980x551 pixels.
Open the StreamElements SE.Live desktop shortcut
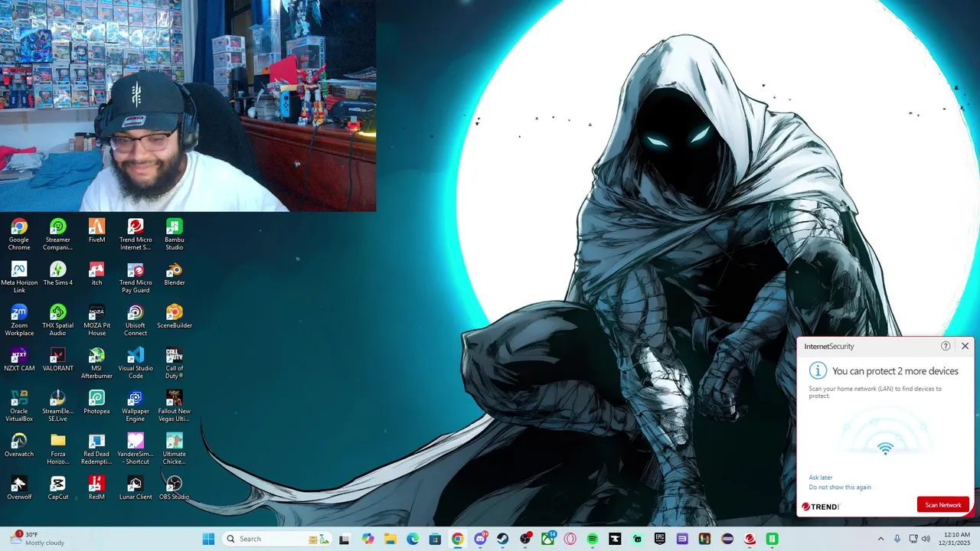click(57, 406)
